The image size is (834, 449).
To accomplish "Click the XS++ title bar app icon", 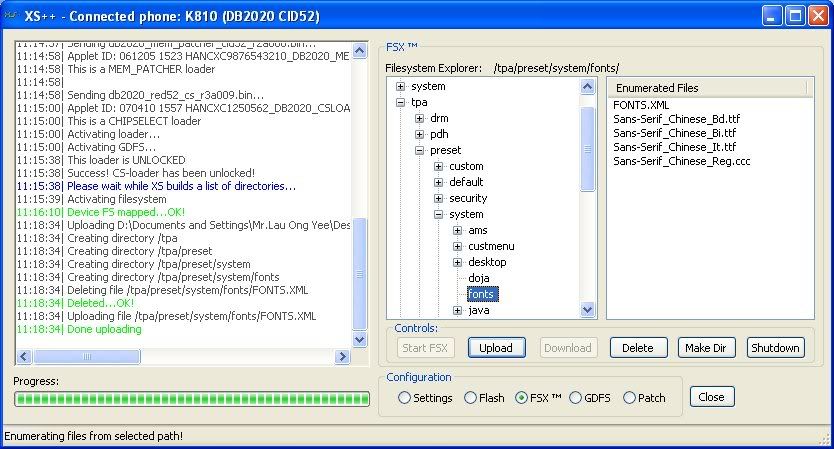I will tap(13, 15).
